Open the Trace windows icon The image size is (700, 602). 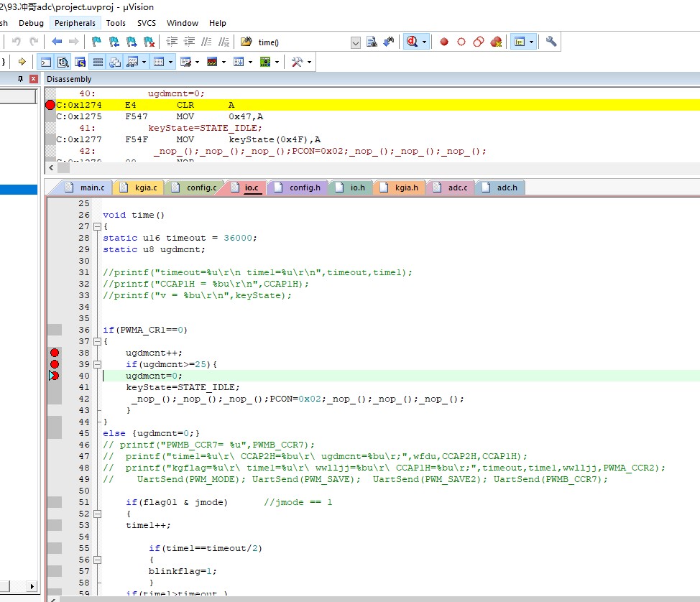[x=239, y=62]
